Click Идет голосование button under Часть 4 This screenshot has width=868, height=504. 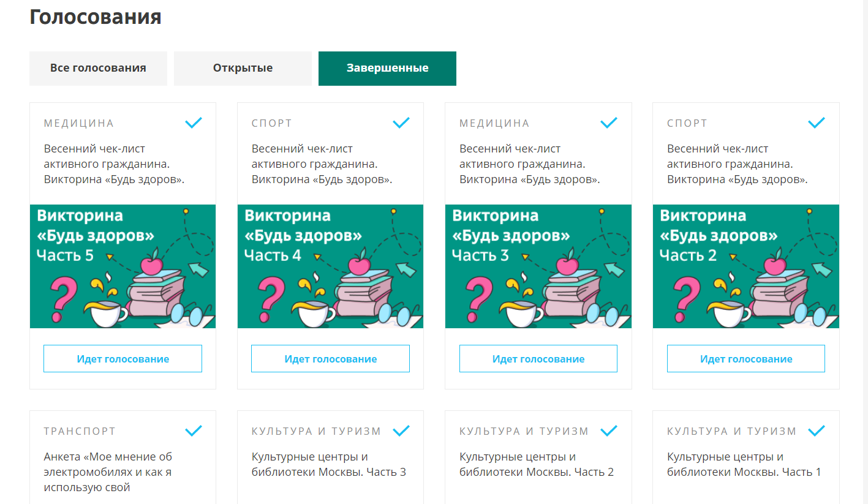point(330,359)
